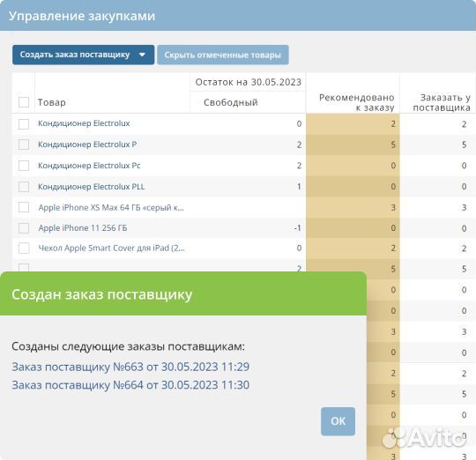The width and height of the screenshot is (476, 460).
Task: Open the Кондиционер Electrolux Pc product link
Action: point(89,166)
